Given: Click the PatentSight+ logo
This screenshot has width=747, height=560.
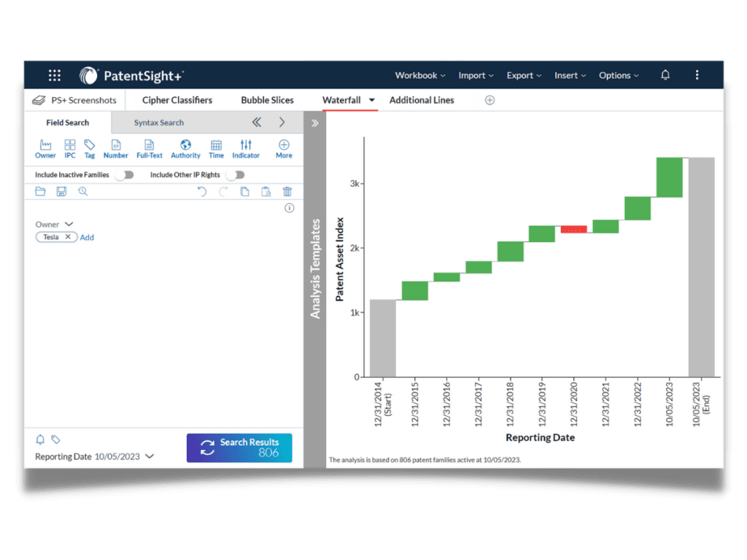Looking at the screenshot, I should [x=131, y=75].
